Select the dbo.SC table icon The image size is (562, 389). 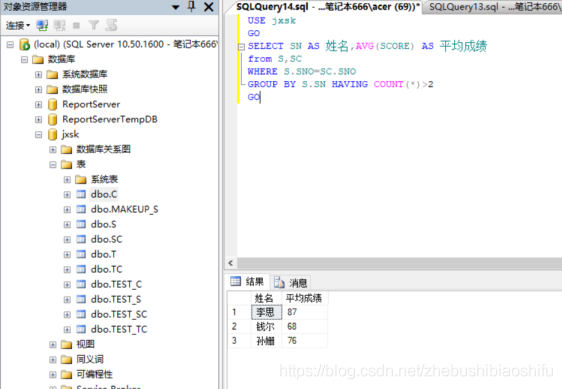(81, 239)
